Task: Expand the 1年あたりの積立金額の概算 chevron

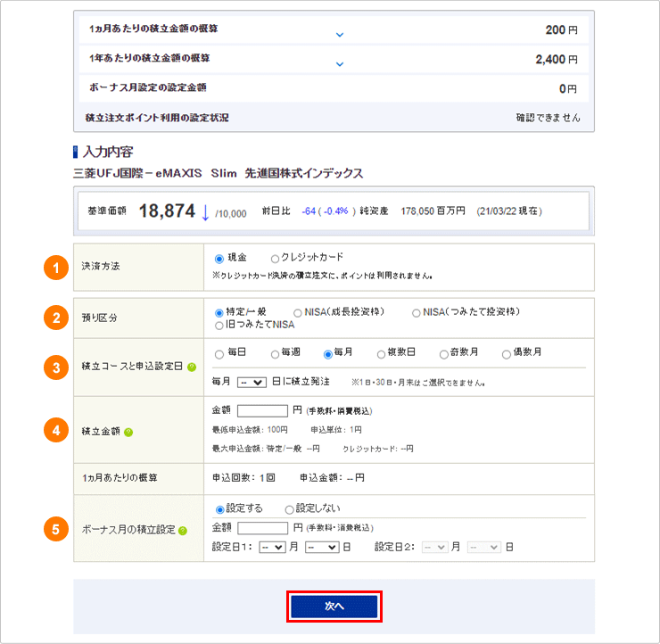Action: coord(340,64)
